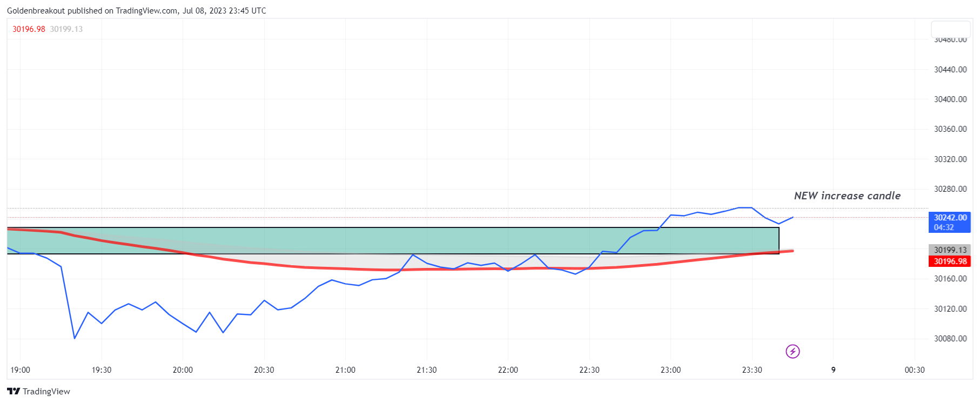Click the 20:00 time axis label
The image size is (980, 403).
183,370
